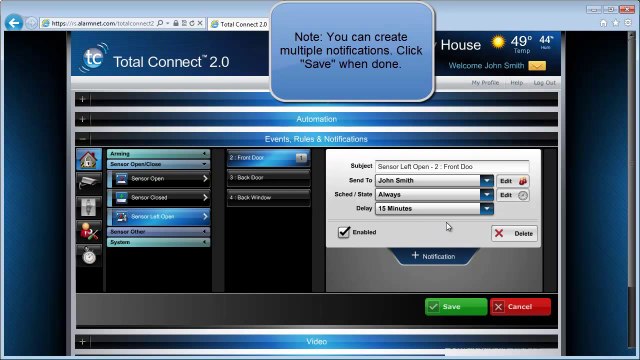The width and height of the screenshot is (640, 360).
Task: Expand the System category
Action: (158, 242)
